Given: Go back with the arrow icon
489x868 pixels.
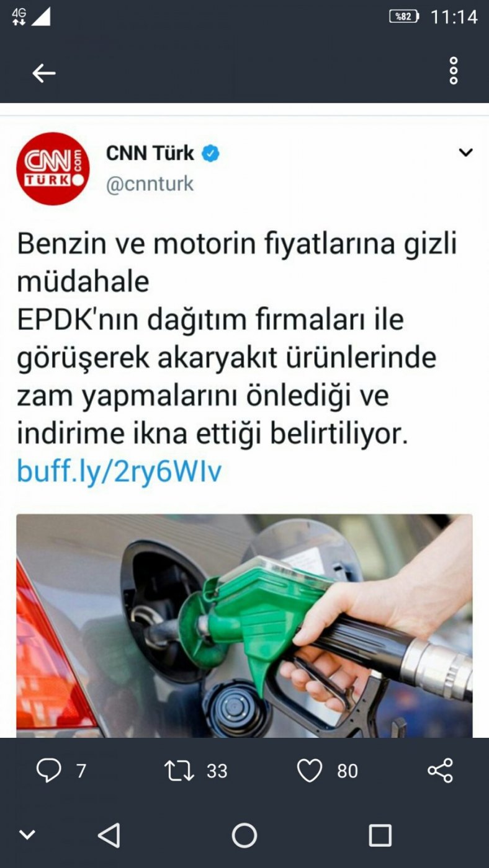Looking at the screenshot, I should (x=43, y=73).
